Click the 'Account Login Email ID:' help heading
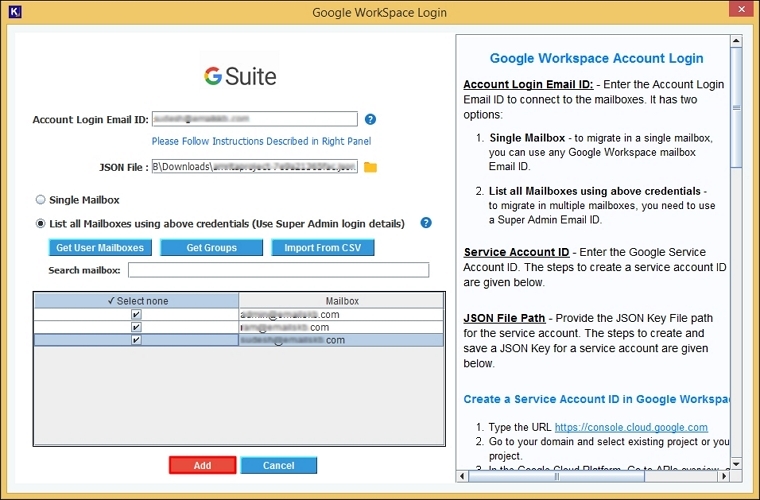The height and width of the screenshot is (500, 760). pos(528,84)
